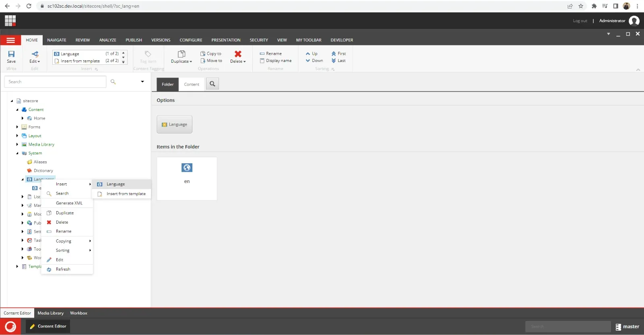Image resolution: width=644 pixels, height=335 pixels.
Task: Click the content tree Search field
Action: 55,82
